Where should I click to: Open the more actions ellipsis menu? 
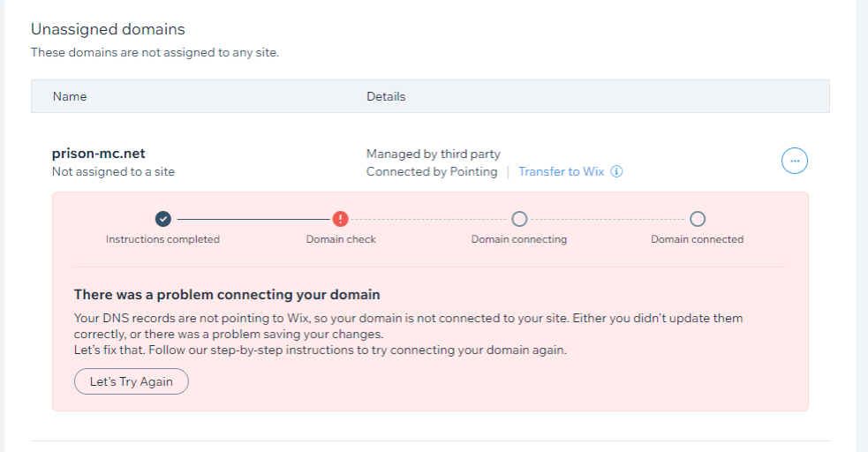(795, 161)
